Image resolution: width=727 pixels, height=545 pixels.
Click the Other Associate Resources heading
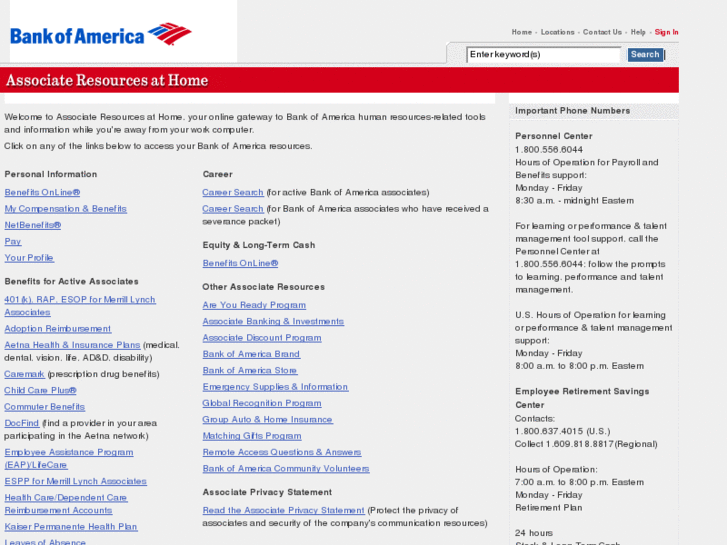pyautogui.click(x=263, y=287)
